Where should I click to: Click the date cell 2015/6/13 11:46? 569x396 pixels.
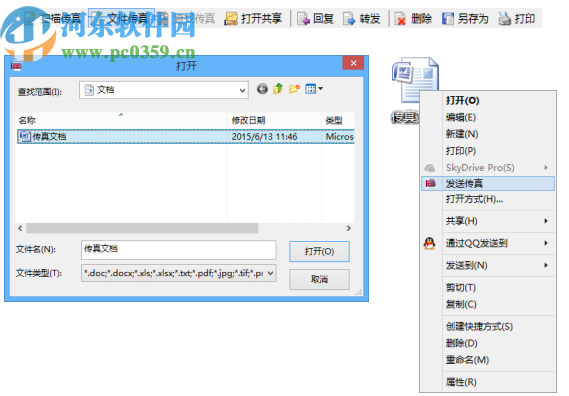pos(264,136)
